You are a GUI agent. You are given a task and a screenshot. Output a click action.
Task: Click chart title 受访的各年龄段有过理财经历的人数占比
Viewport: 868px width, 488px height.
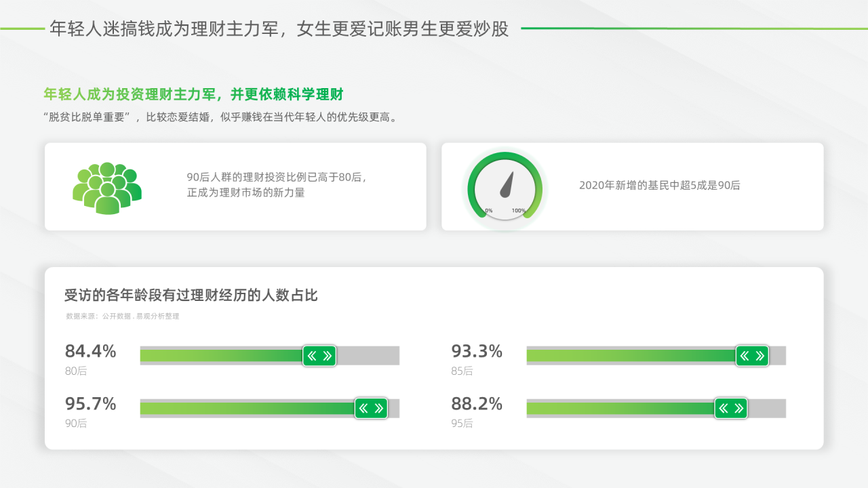pos(191,296)
